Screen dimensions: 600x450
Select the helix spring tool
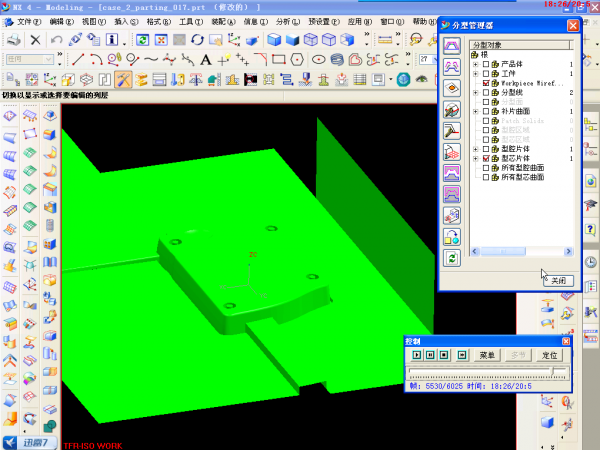pos(337,59)
